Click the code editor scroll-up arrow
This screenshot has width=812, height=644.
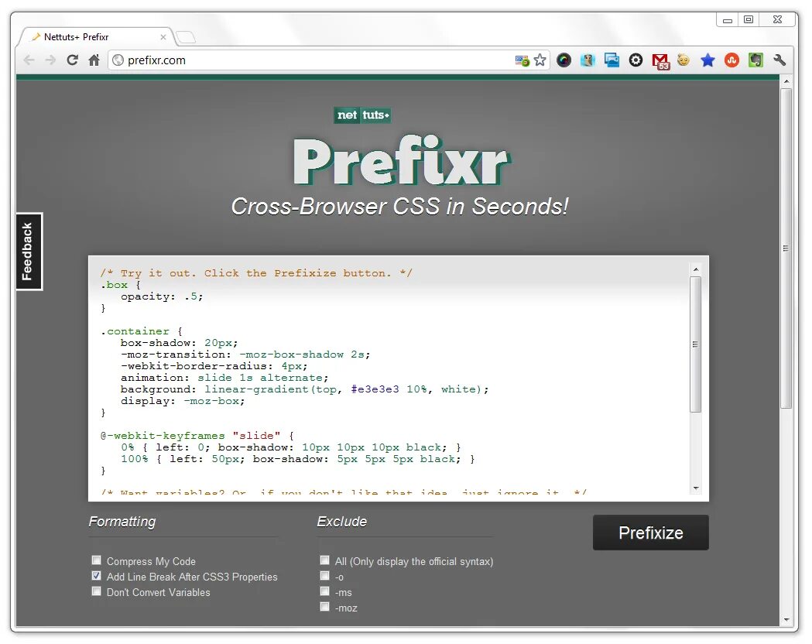coord(696,269)
